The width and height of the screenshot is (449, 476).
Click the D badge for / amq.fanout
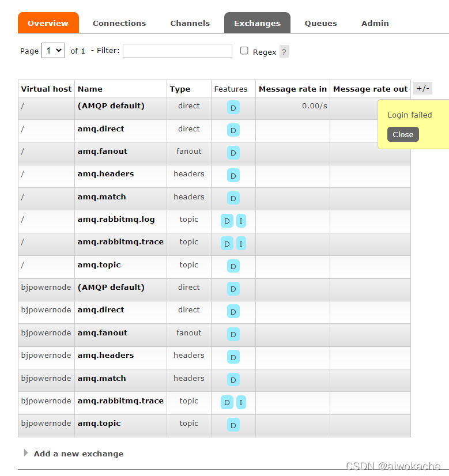[233, 153]
